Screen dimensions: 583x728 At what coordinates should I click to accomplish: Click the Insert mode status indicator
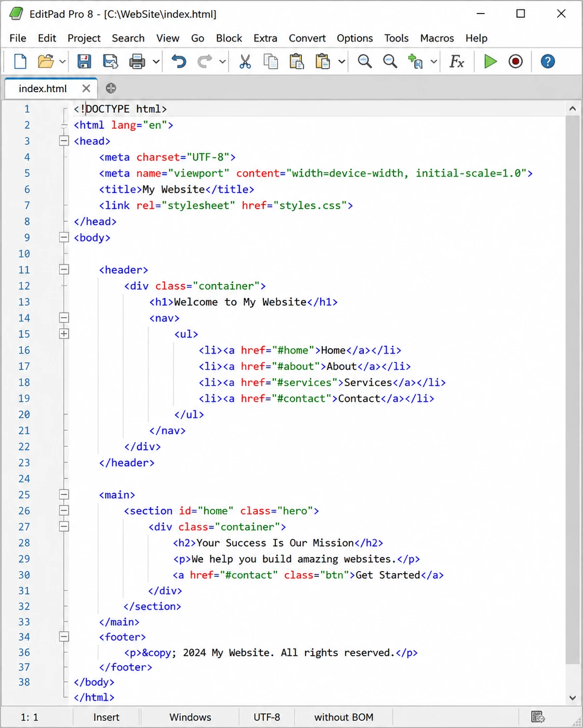pyautogui.click(x=106, y=717)
